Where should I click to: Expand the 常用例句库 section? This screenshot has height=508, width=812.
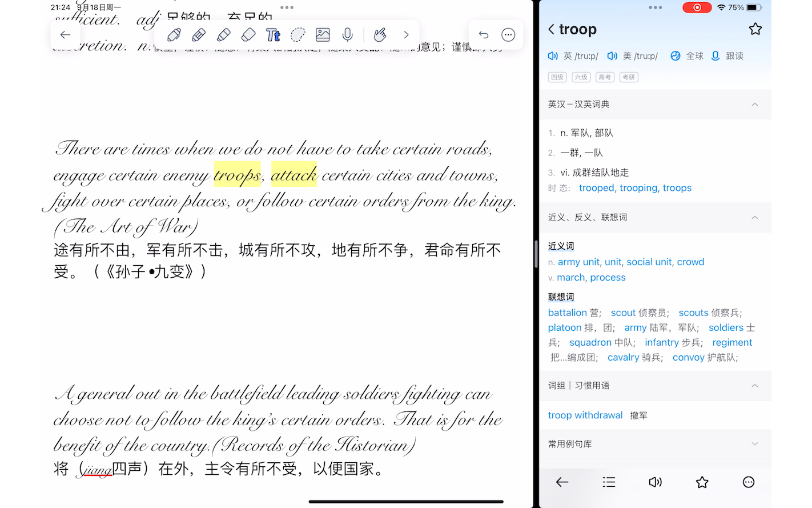coord(755,444)
